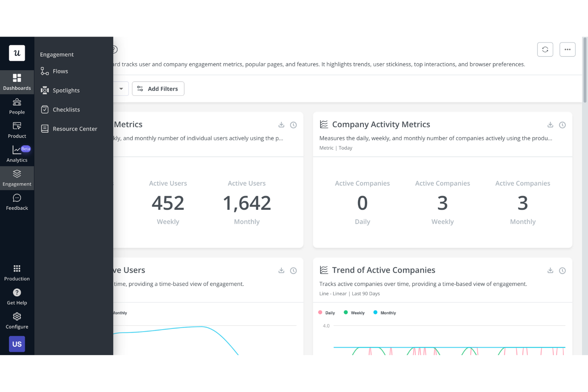Download Company Activity Metrics data
Screen dimensions: 588x392
click(550, 124)
